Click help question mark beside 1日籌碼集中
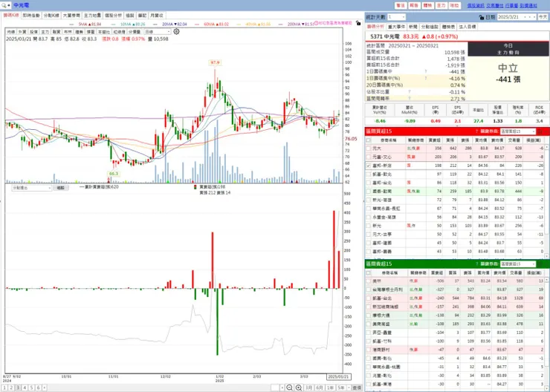Screen dimensions: 550x392 click(x=426, y=71)
